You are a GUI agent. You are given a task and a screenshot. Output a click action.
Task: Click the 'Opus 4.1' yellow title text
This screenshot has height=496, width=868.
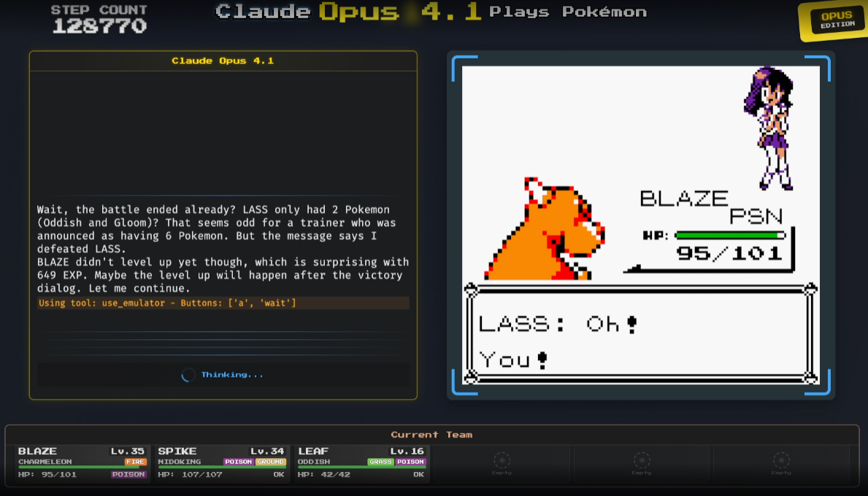399,12
